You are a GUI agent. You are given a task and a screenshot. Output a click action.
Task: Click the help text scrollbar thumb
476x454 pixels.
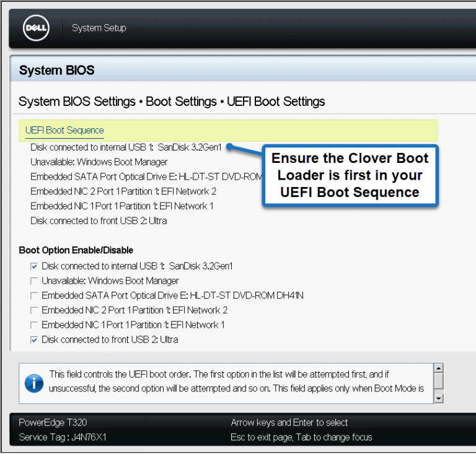pos(438,379)
